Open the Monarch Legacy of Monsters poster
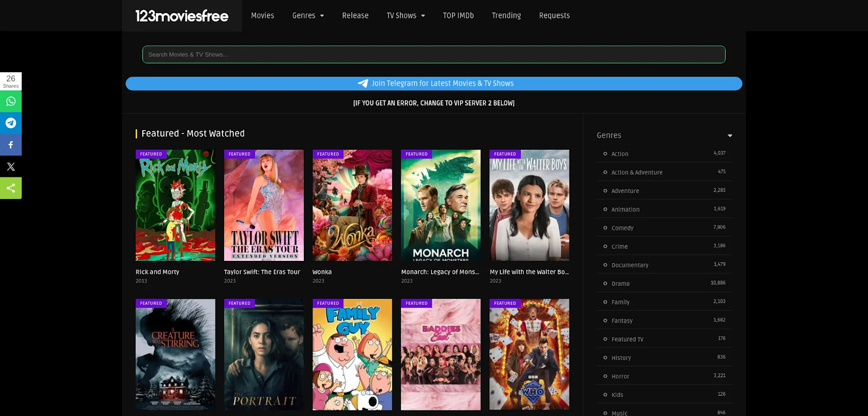This screenshot has width=868, height=416. tap(441, 206)
